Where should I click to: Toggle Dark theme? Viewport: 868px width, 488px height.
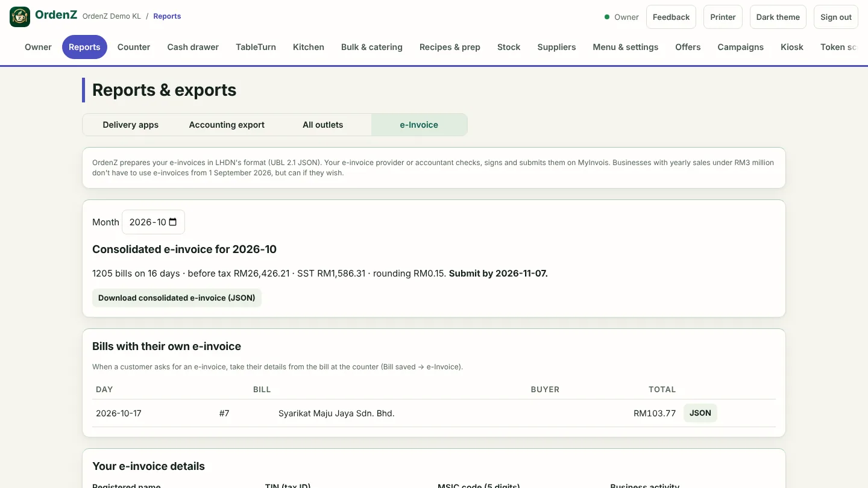point(778,17)
